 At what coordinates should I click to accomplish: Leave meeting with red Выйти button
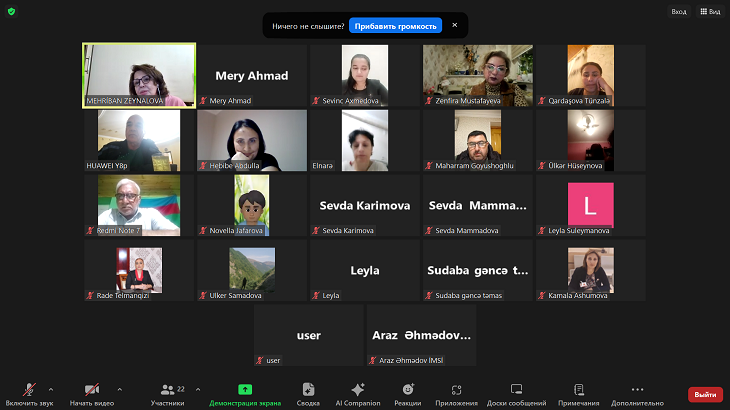pyautogui.click(x=705, y=394)
